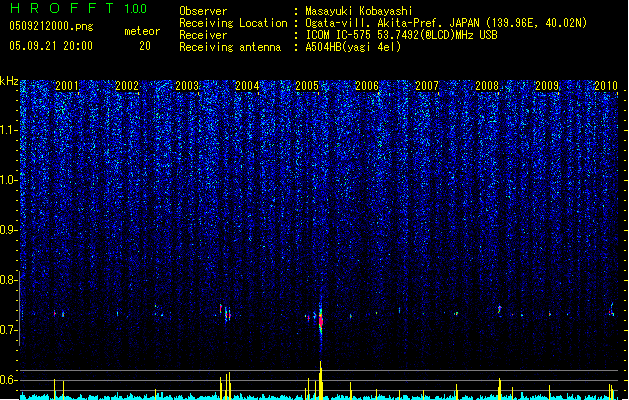This screenshot has height=400, width=629.
Task: Click the observer name Masayuki Kobayashi
Action: point(359,11)
